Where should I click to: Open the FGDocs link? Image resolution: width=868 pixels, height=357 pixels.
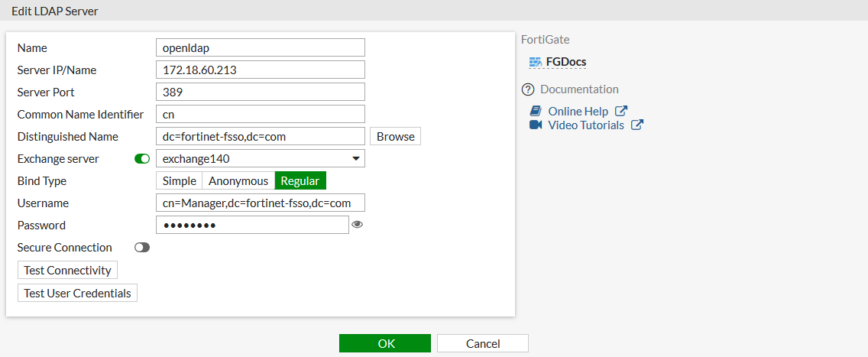566,62
